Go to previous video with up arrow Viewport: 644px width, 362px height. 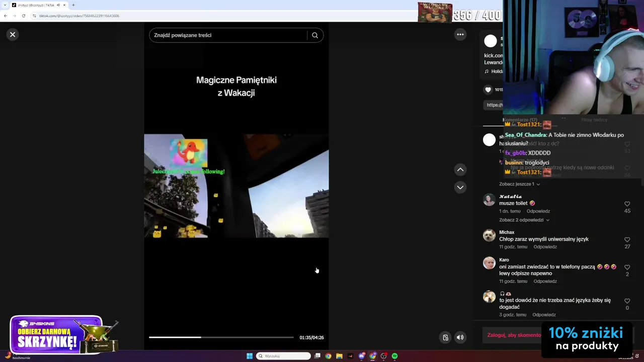pos(460,169)
